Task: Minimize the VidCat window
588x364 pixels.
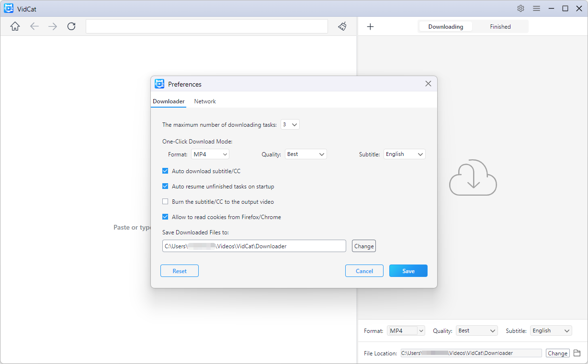Action: pos(552,8)
